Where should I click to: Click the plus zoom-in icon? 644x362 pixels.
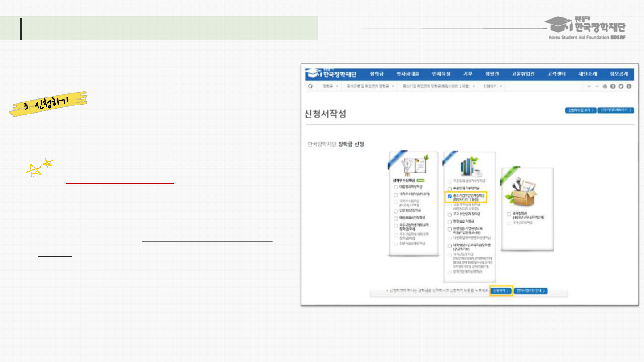589,86
